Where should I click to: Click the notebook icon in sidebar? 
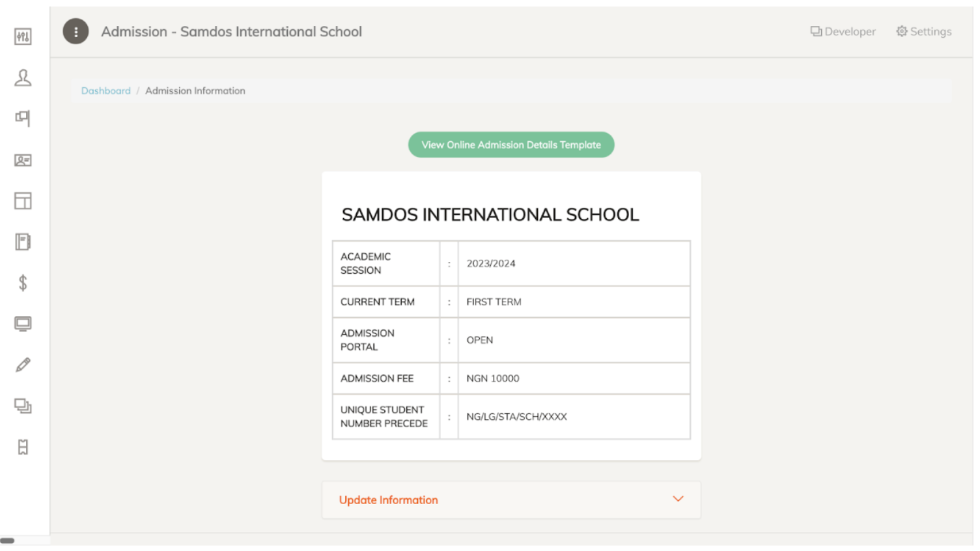[x=23, y=242]
